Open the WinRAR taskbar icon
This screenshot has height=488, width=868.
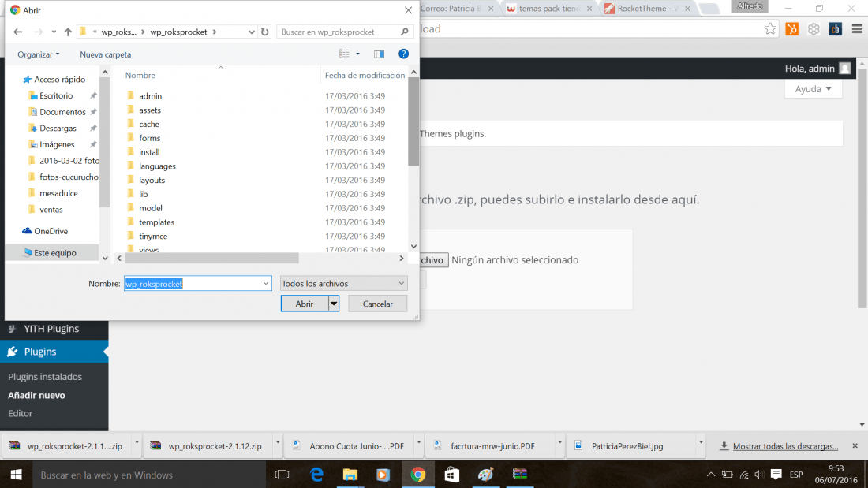[x=520, y=475]
